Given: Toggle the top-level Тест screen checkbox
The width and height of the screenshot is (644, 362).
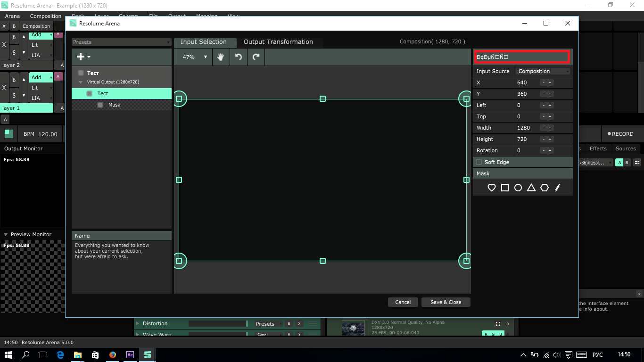Looking at the screenshot, I should 81,73.
